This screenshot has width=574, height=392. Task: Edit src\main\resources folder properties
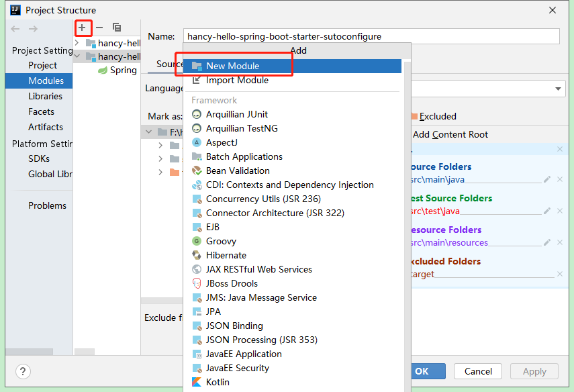tap(547, 242)
